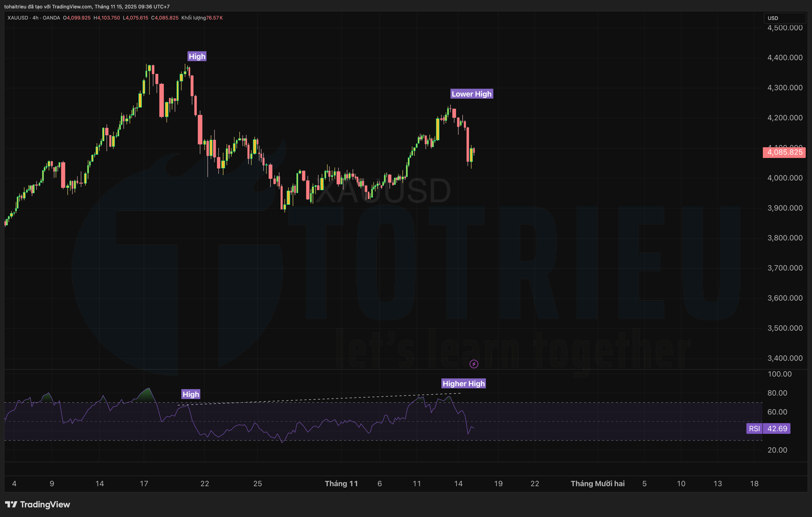Select the "Higher High" label in the RSI pane
Screen dimensions: 812x517
coord(463,384)
